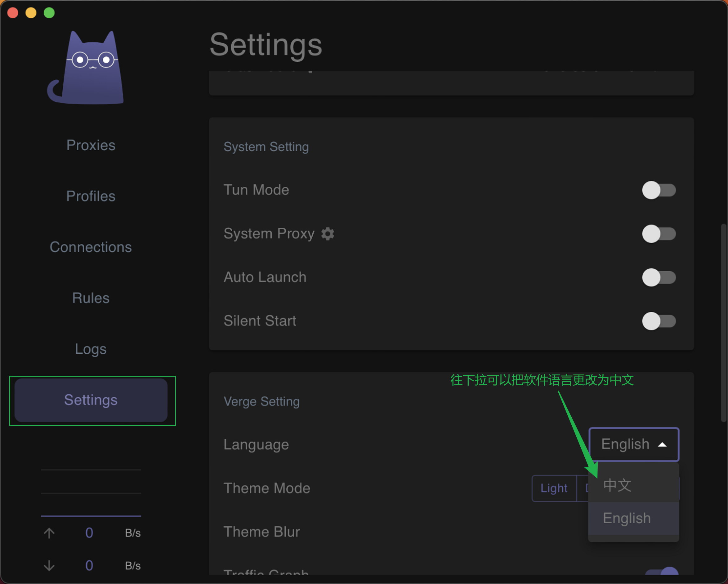Enable the System Proxy switch

659,234
